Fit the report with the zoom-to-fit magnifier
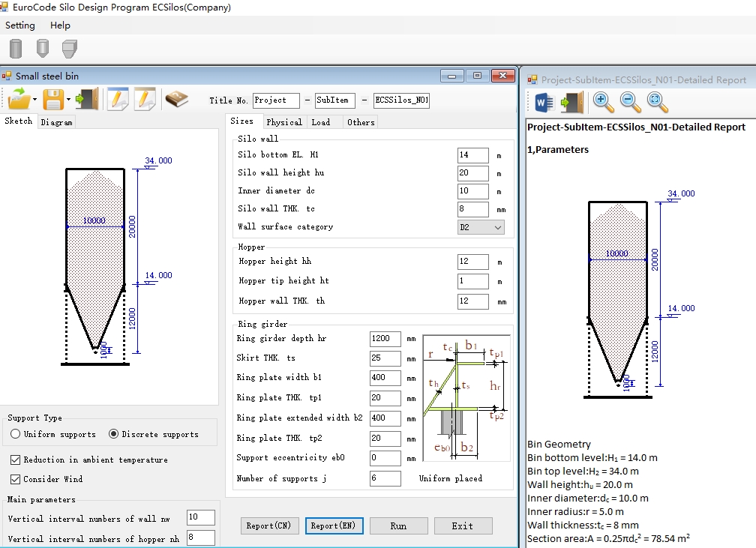This screenshot has height=548, width=756. 657,102
